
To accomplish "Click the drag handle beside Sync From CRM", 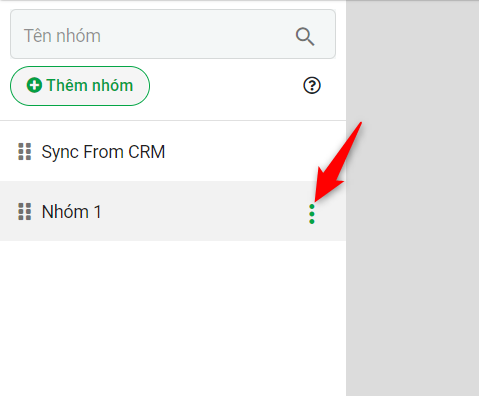I will tap(25, 152).
